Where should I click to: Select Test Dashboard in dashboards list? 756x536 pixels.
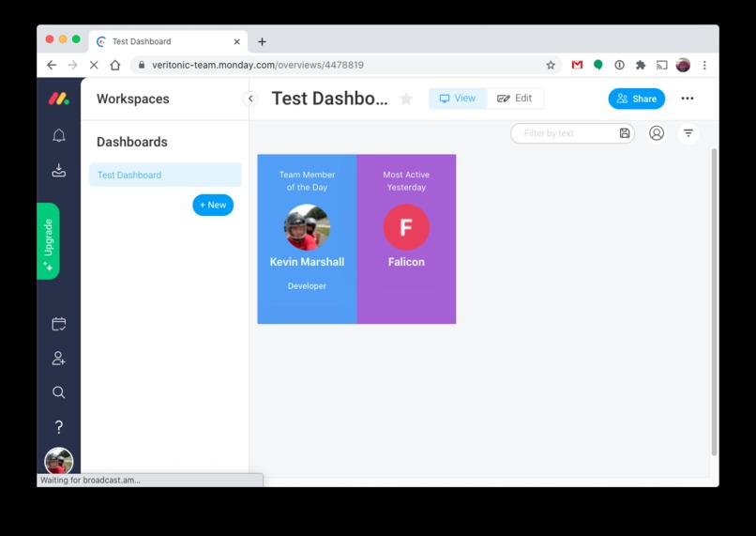click(165, 176)
